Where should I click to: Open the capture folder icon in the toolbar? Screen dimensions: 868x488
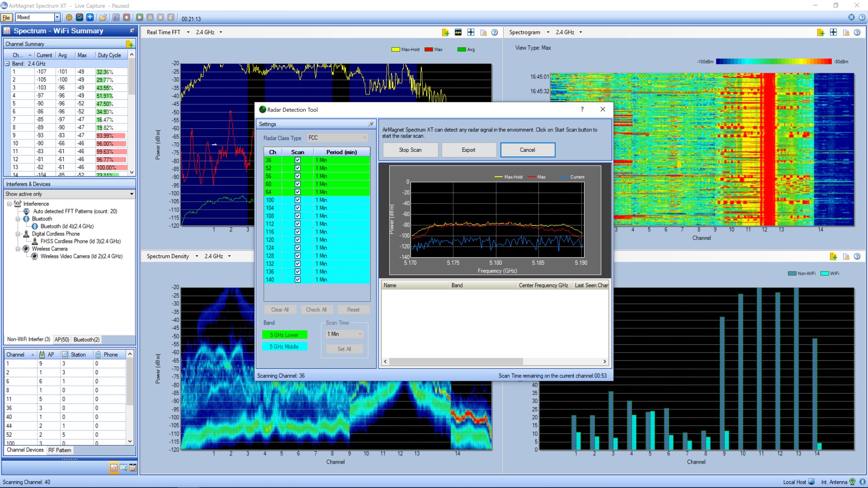click(x=103, y=17)
